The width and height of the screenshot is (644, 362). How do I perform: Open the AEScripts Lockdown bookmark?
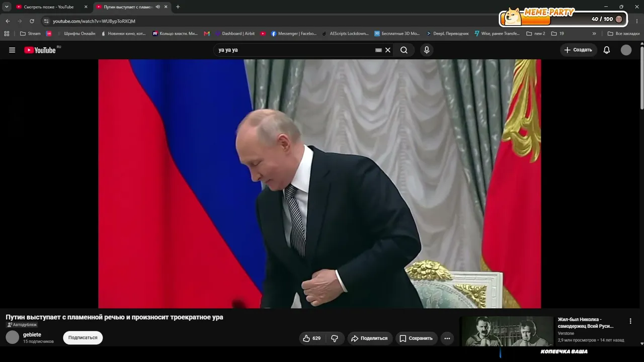345,34
